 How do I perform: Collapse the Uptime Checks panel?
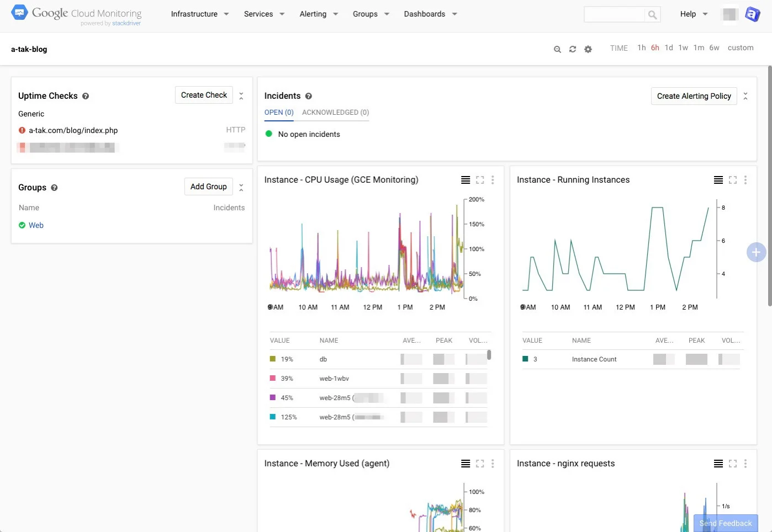(x=241, y=96)
